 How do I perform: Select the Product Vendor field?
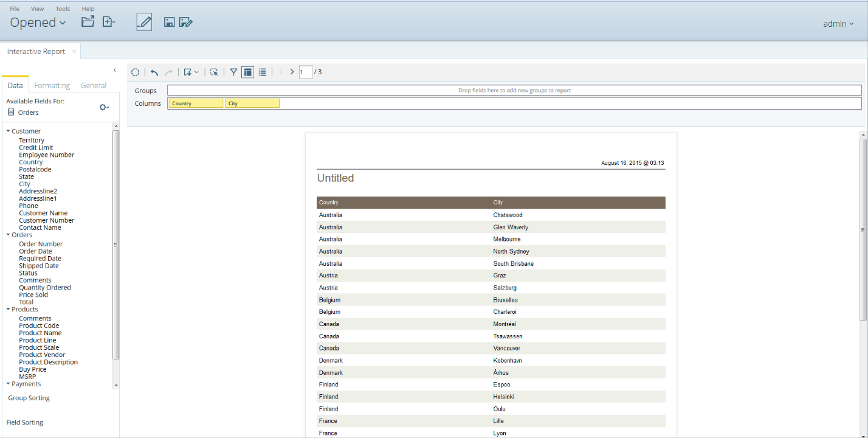click(x=42, y=355)
